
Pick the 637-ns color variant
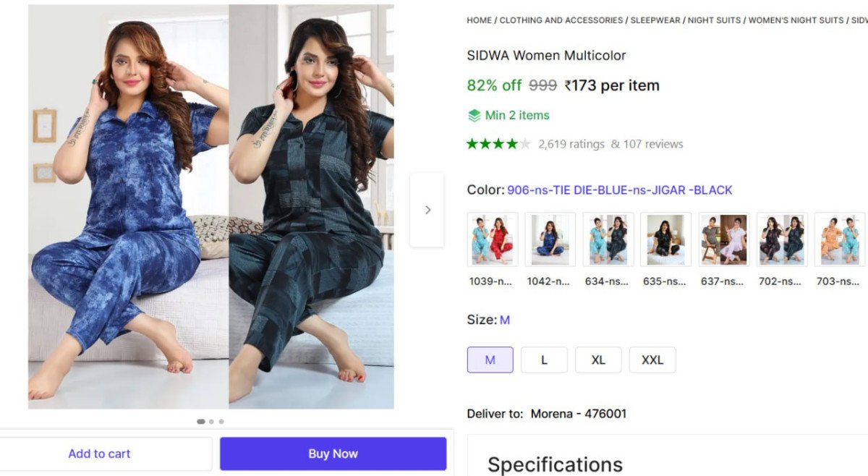tap(723, 239)
